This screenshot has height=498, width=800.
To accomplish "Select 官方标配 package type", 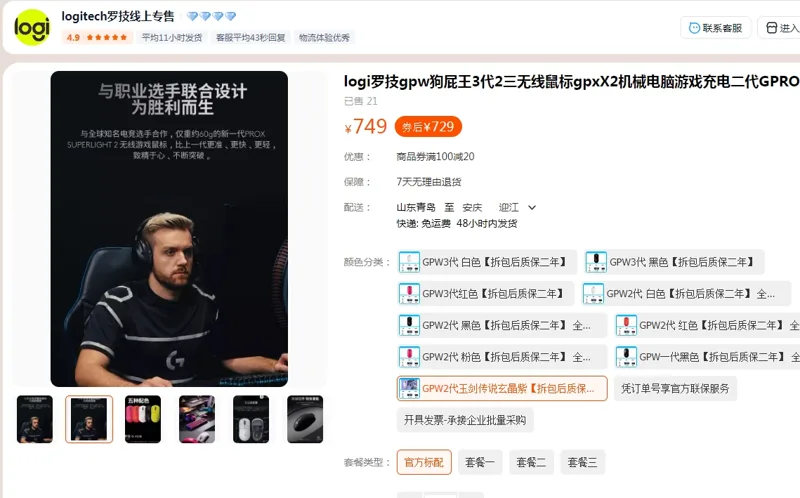I will click(x=424, y=462).
